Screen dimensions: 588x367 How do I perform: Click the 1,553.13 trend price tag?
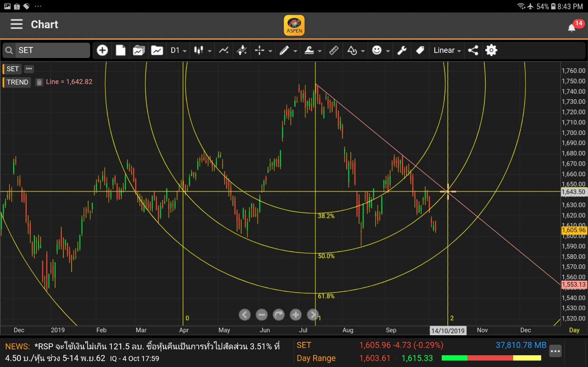tap(573, 285)
